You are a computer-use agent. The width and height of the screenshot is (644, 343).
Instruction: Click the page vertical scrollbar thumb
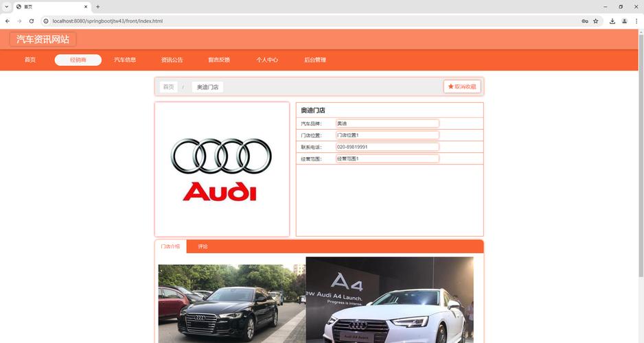pos(641,155)
